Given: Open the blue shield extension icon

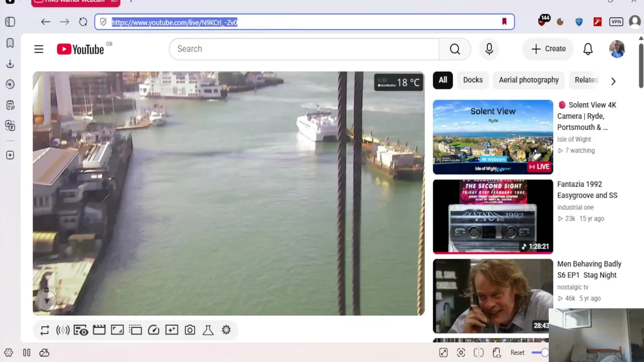Looking at the screenshot, I should coord(579,22).
